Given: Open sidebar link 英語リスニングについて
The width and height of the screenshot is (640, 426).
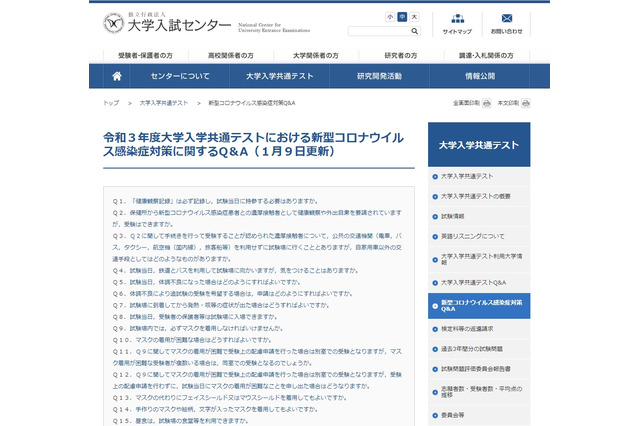Looking at the screenshot, I should [x=479, y=236].
